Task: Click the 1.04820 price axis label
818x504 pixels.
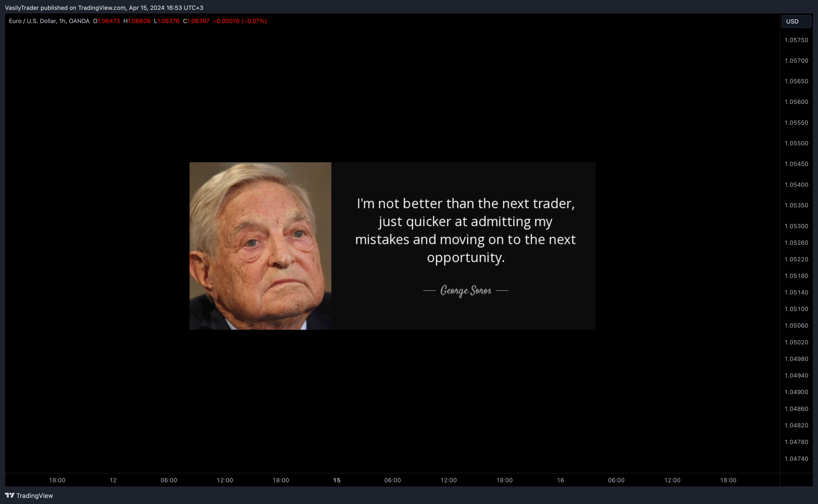Action: 796,425
